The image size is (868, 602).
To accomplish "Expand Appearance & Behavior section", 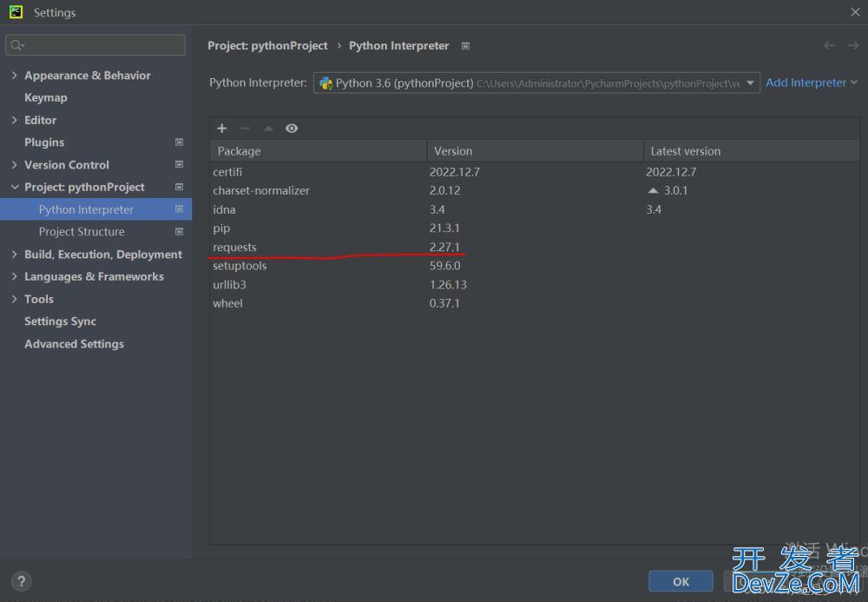I will [15, 75].
